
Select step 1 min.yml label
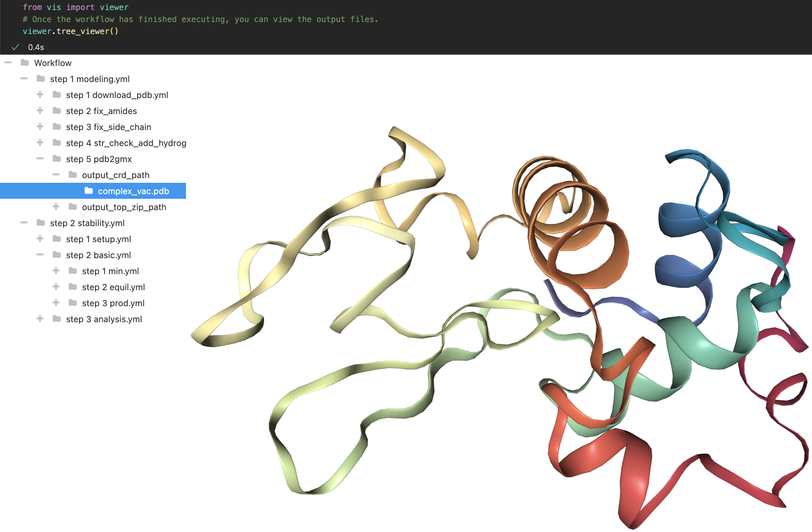[x=111, y=271]
